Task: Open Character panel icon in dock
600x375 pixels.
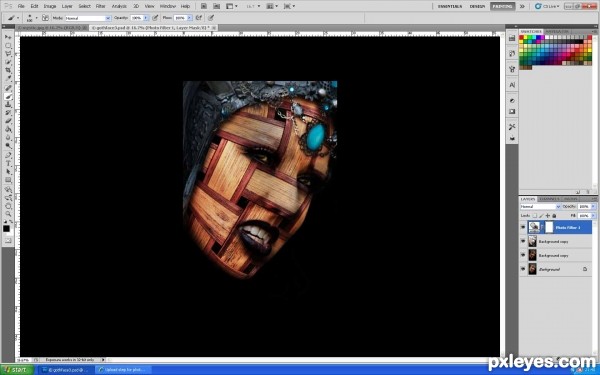Action: click(x=512, y=85)
